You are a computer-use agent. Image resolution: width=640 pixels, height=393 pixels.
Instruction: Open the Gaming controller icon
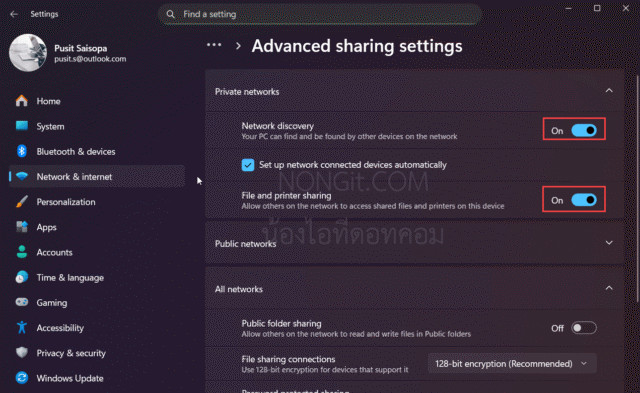pos(22,302)
